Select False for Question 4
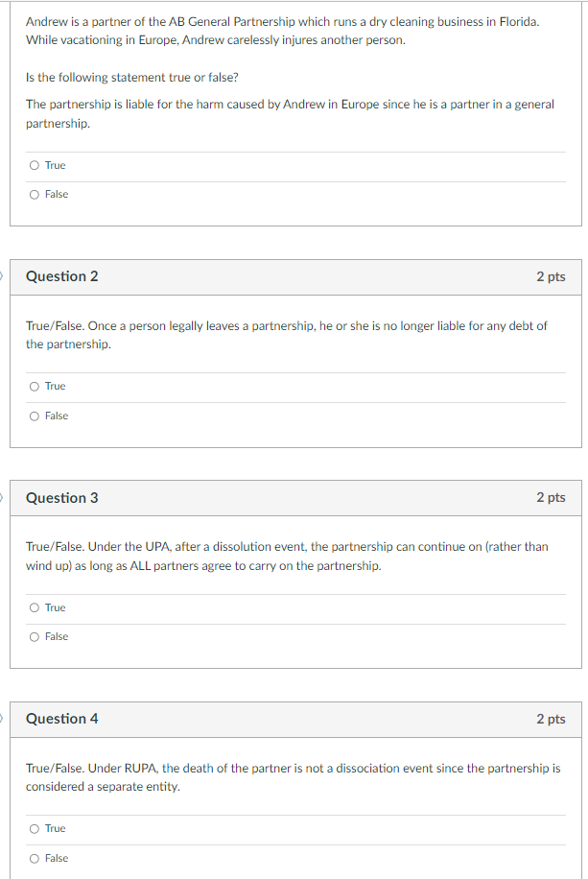The width and height of the screenshot is (588, 879). pyautogui.click(x=34, y=858)
